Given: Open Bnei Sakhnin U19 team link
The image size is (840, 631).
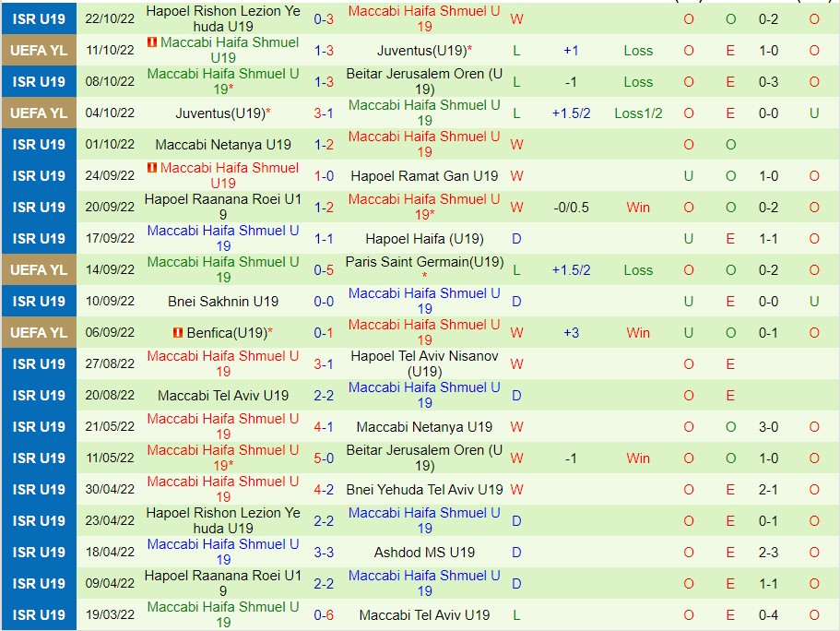Looking at the screenshot, I should coord(223,302).
